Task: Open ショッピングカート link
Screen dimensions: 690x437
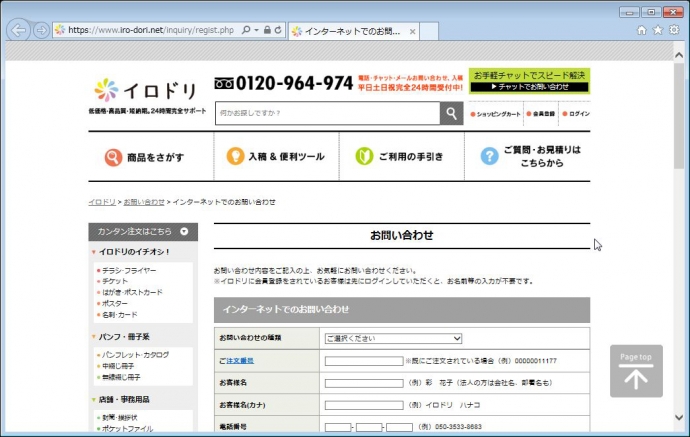Action: [495, 114]
